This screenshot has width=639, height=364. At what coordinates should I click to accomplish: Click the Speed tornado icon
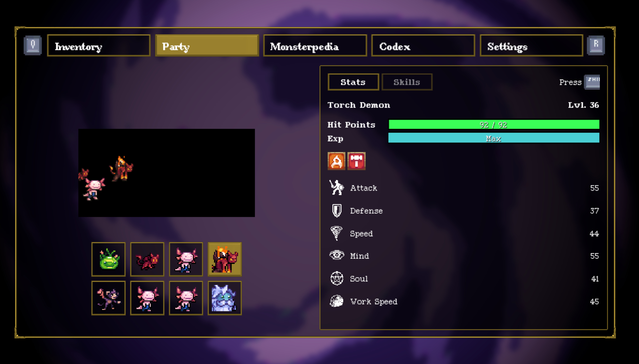pos(336,233)
